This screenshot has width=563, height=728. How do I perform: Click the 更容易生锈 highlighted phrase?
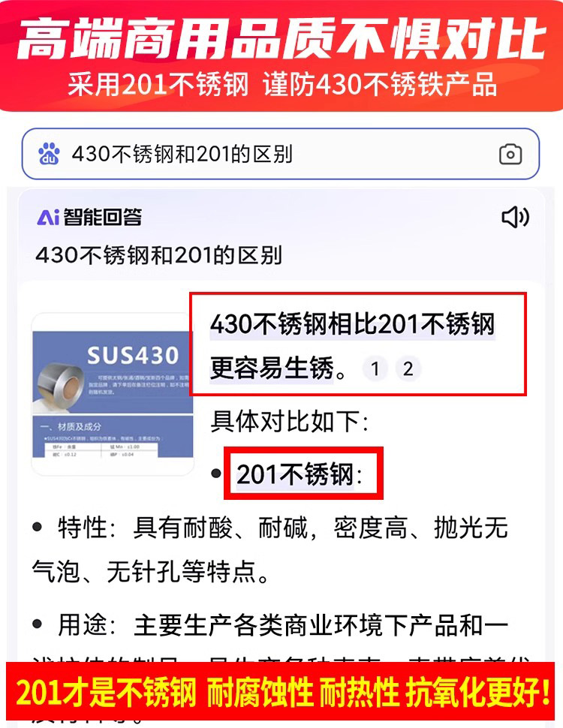(x=272, y=369)
